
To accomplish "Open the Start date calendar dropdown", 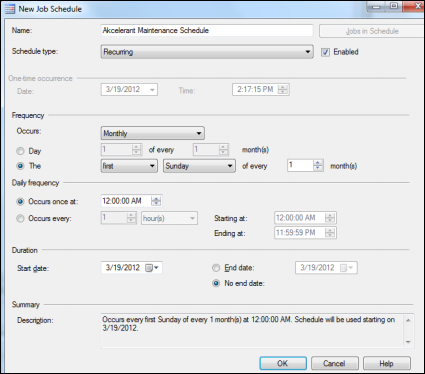I will [x=153, y=268].
